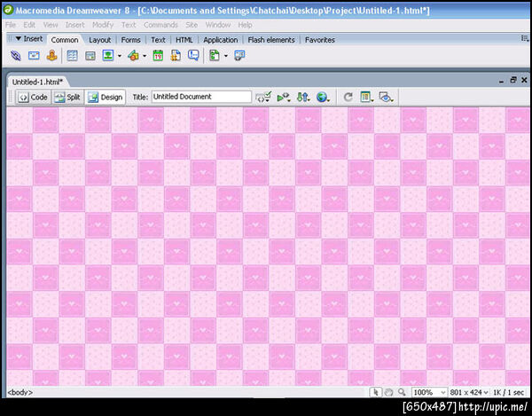Select the Forms tab
The height and width of the screenshot is (416, 532).
coord(130,40)
